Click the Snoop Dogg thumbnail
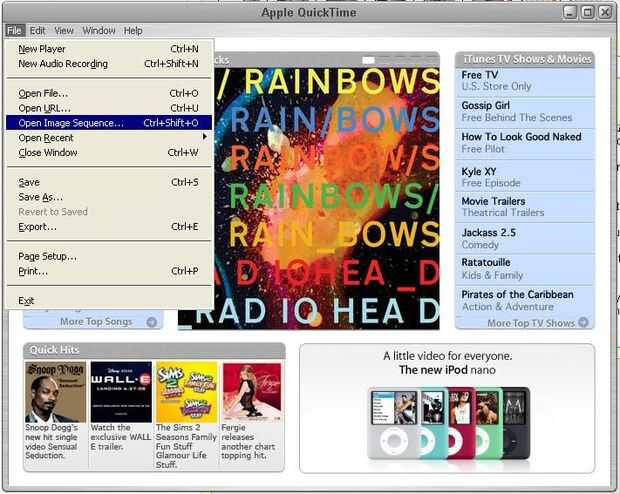Image resolution: width=620 pixels, height=494 pixels. point(55,392)
